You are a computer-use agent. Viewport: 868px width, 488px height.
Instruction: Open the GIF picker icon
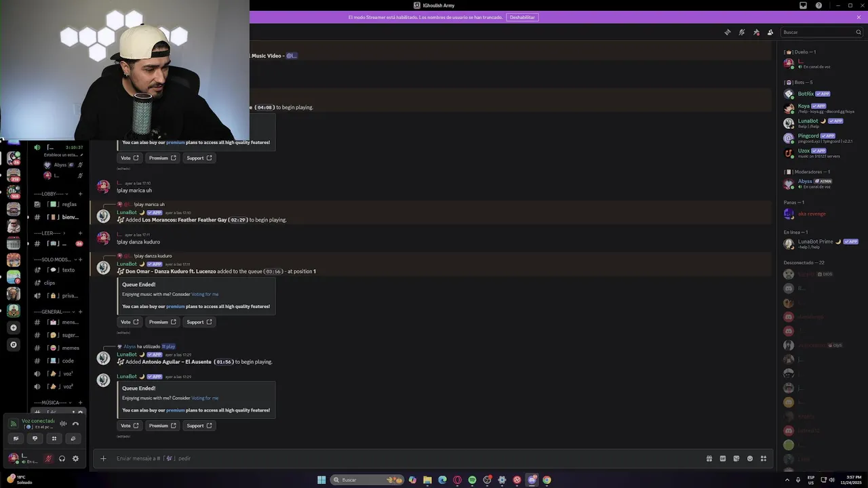[723, 458]
